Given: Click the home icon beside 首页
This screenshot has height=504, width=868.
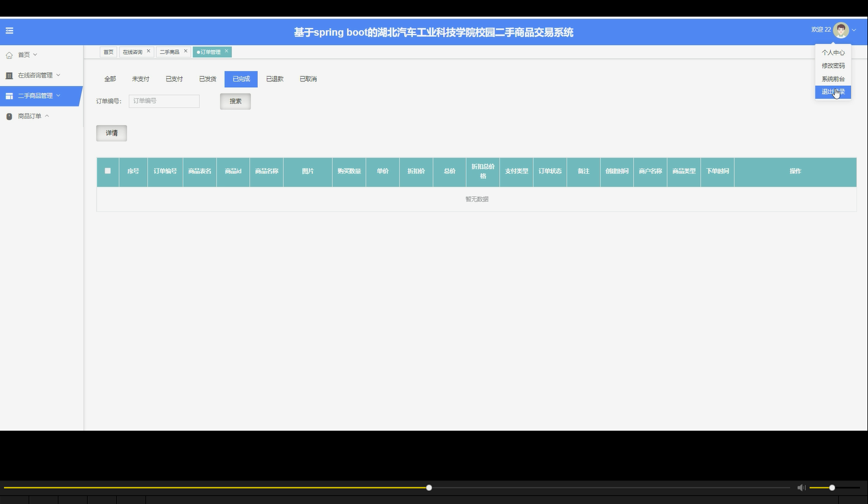Looking at the screenshot, I should (x=9, y=55).
